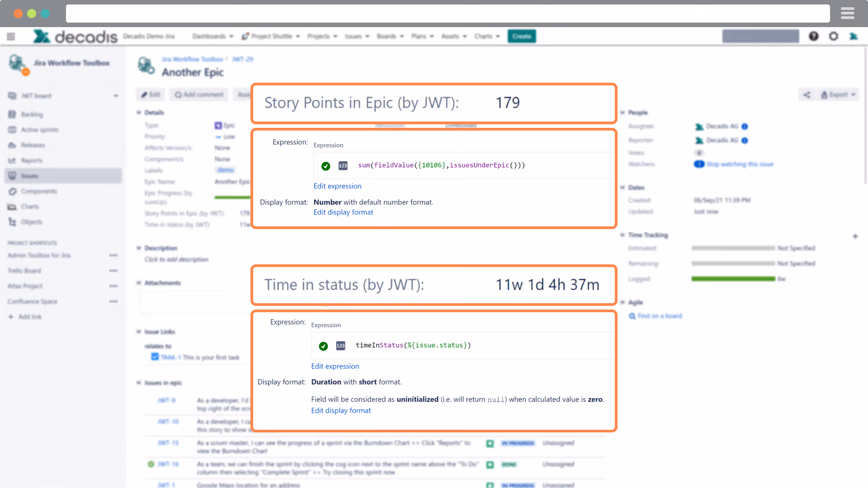868x488 pixels.
Task: Open the user profile avatar menu
Action: 854,36
